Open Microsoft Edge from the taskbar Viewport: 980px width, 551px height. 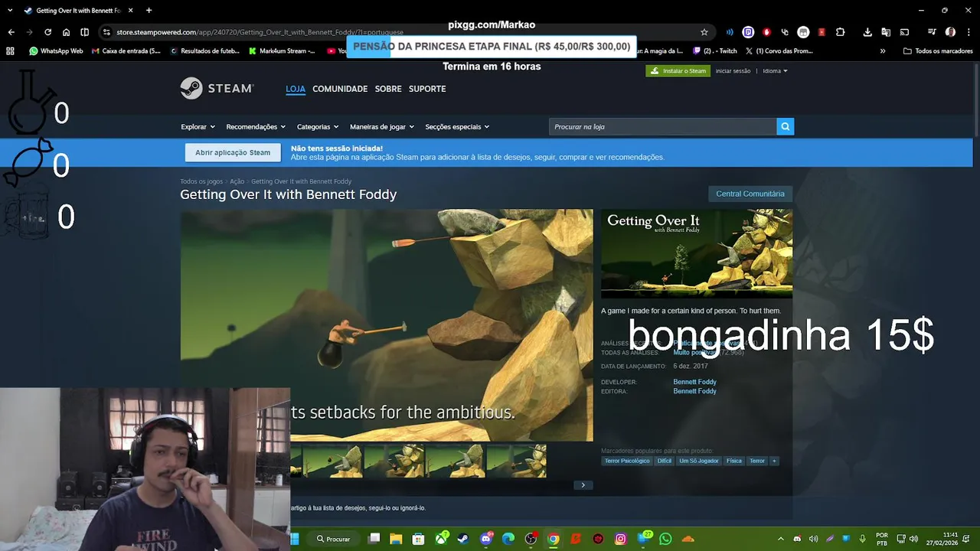pos(508,539)
